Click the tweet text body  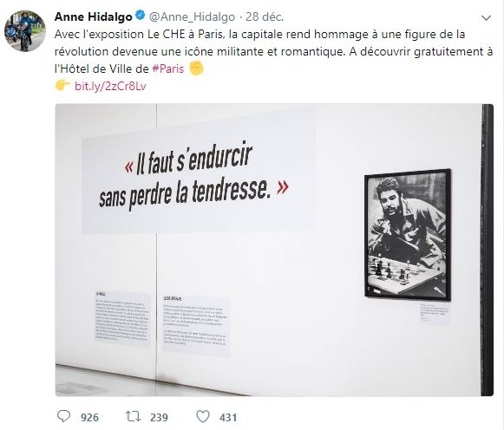(x=273, y=51)
